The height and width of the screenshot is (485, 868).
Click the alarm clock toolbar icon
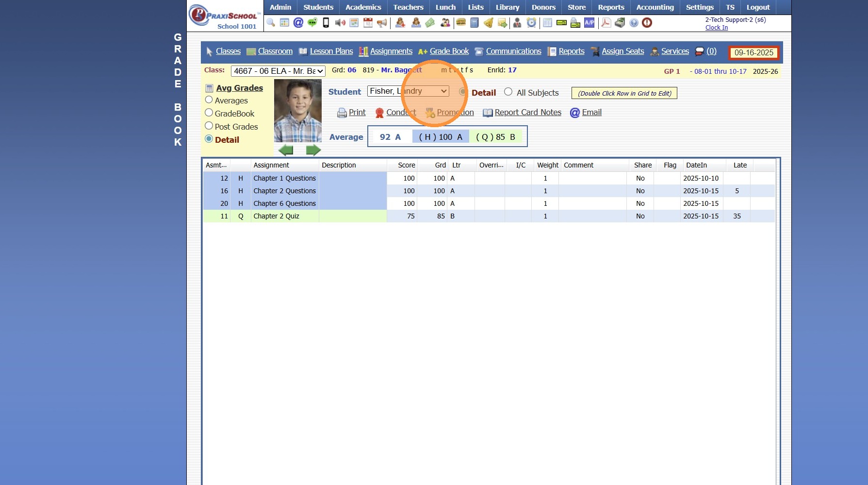[x=532, y=23]
